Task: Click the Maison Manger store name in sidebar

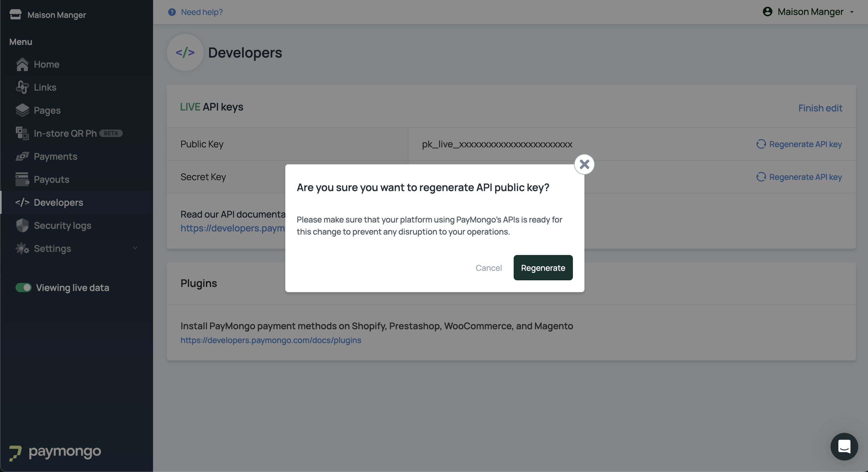Action: tap(57, 15)
